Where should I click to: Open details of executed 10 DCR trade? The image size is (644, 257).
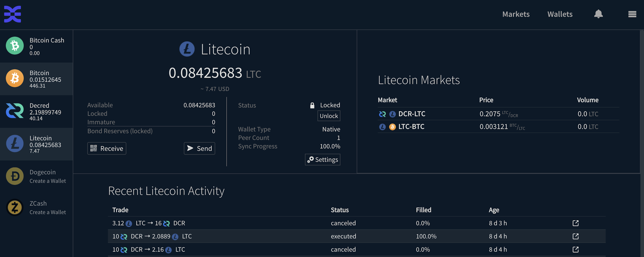[576, 236]
